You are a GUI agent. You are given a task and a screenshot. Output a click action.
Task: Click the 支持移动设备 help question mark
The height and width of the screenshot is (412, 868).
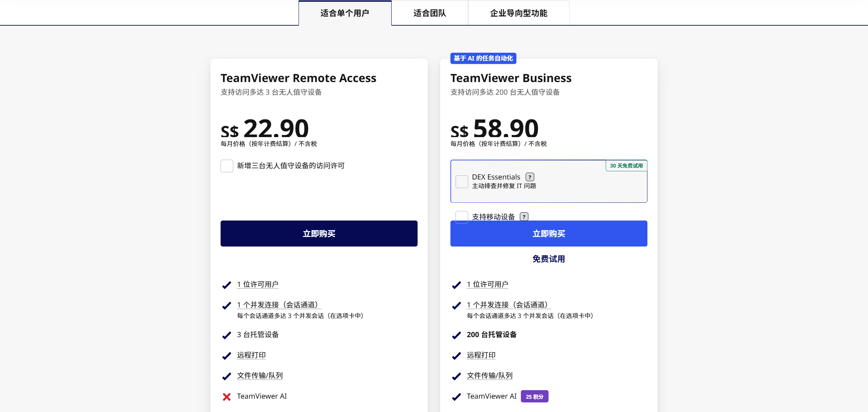click(524, 217)
